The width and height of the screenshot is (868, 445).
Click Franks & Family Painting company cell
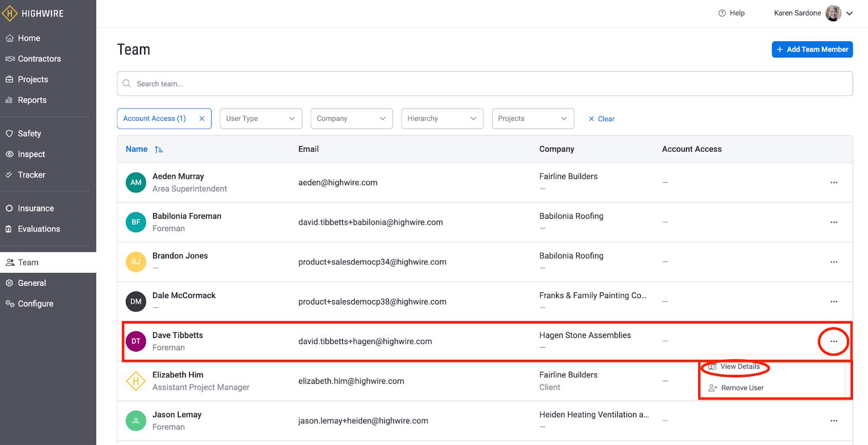click(593, 296)
